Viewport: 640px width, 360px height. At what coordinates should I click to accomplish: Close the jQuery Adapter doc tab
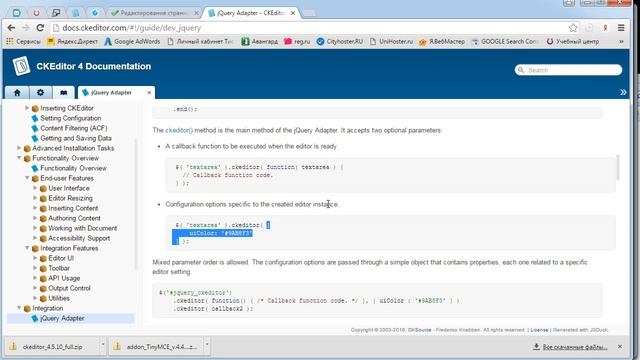pos(149,93)
